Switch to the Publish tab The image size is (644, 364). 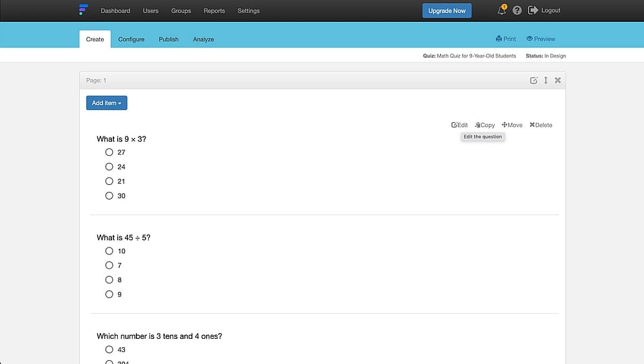(169, 39)
